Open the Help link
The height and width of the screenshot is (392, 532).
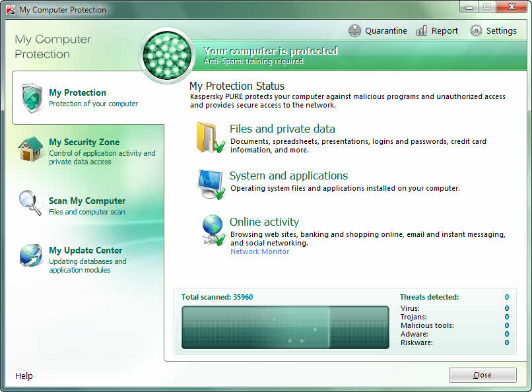[x=24, y=376]
